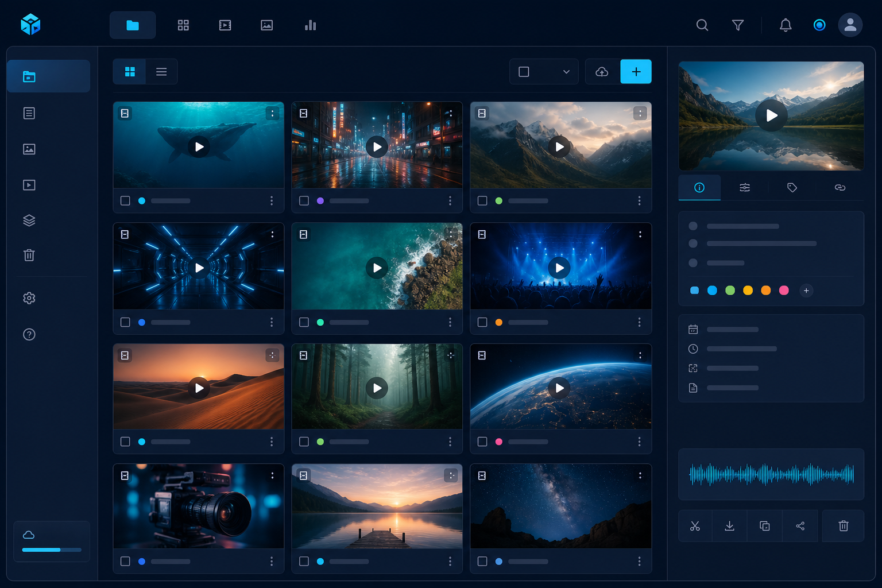Open the documents list in the left sidebar
Screen dimensions: 882x588
pos(29,113)
